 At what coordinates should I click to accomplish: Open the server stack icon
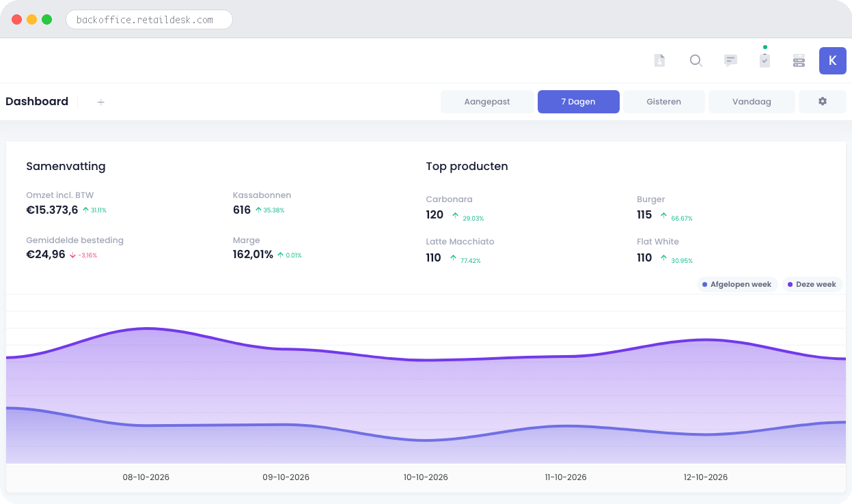point(799,61)
